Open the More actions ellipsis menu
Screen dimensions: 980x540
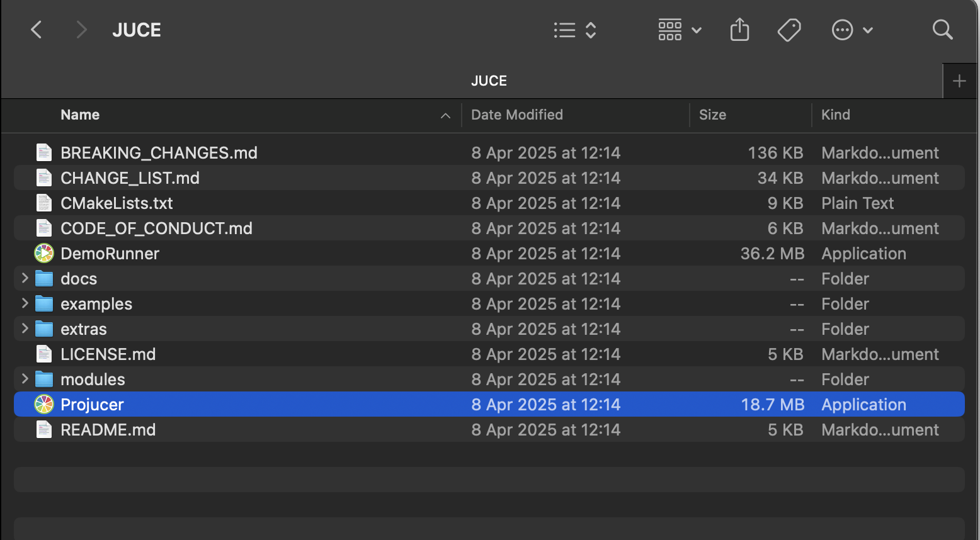tap(852, 30)
